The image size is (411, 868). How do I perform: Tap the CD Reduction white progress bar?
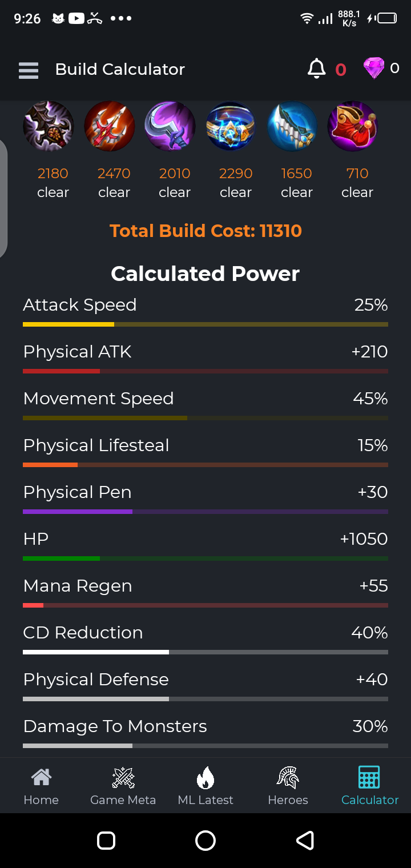[205, 652]
